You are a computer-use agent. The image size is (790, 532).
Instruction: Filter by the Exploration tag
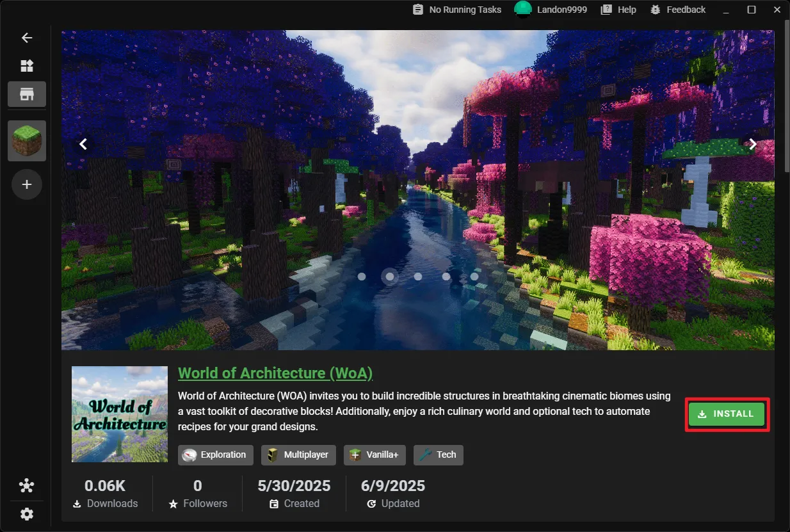pos(216,455)
